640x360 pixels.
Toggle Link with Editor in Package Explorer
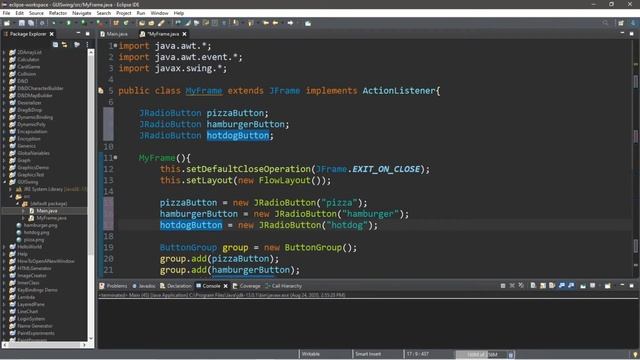tap(65, 44)
